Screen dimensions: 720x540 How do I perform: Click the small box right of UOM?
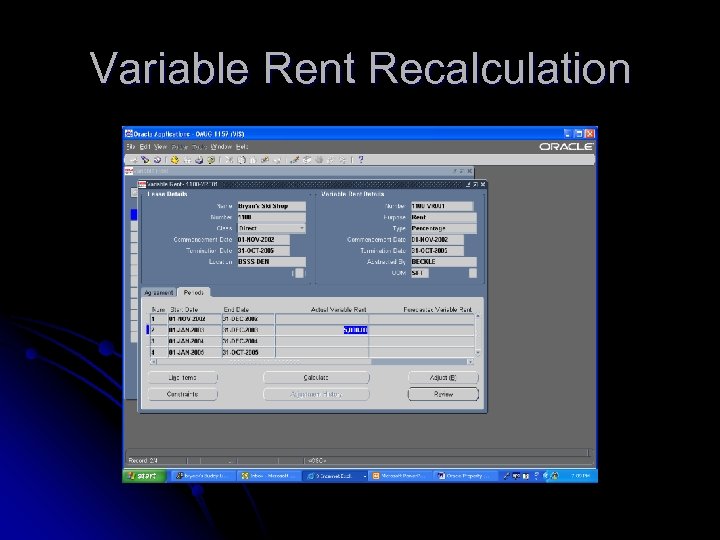pos(472,273)
